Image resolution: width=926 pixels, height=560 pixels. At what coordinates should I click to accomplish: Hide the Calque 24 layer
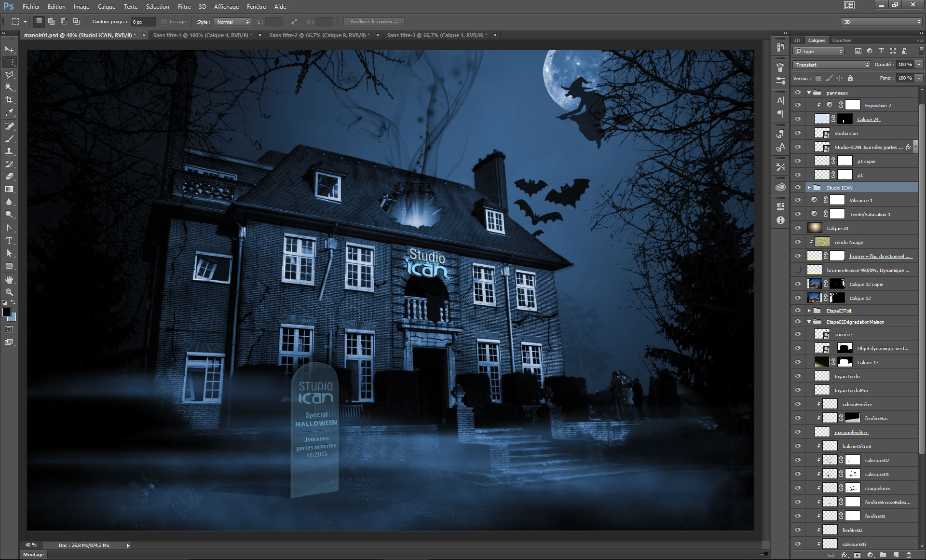[797, 119]
